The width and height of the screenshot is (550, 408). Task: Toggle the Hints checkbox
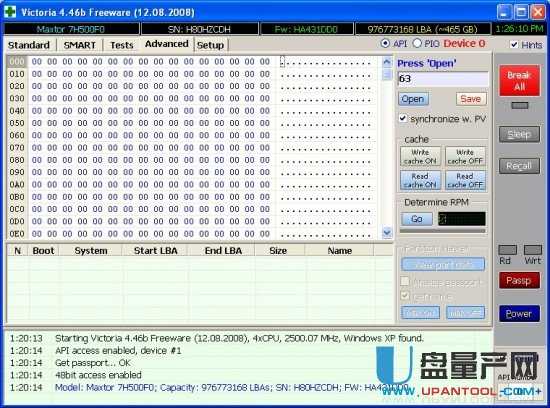pos(514,45)
